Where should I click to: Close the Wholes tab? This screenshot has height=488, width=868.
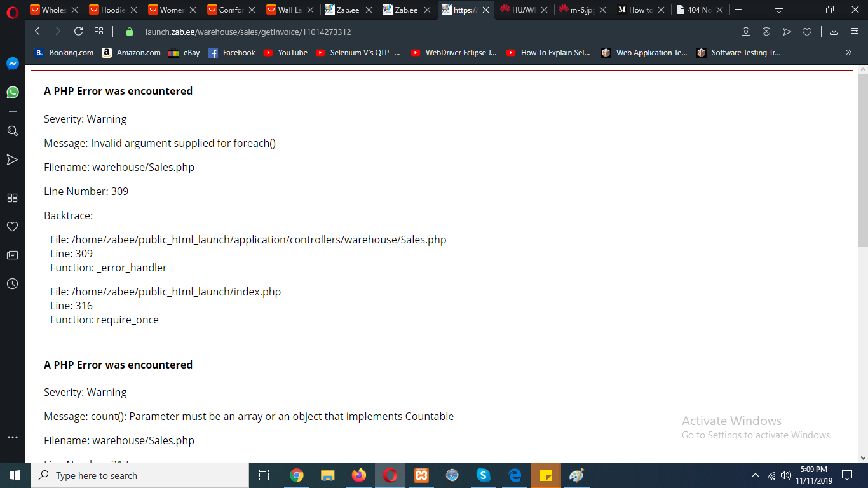pos(75,10)
